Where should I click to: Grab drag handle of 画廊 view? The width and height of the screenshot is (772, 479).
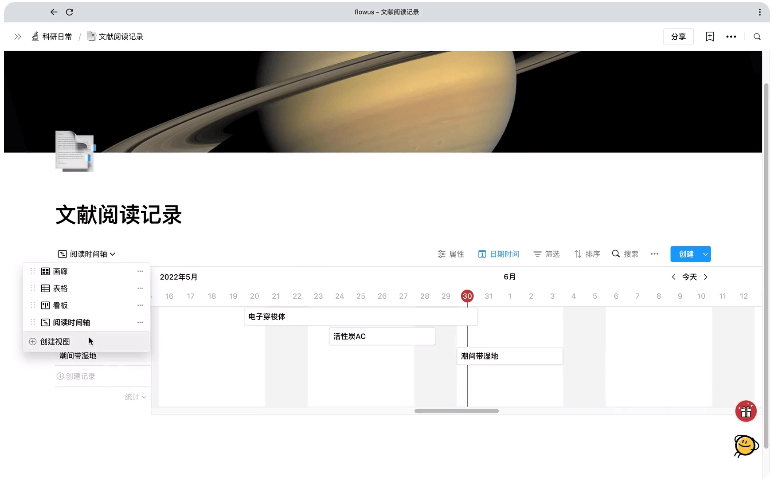pyautogui.click(x=33, y=271)
